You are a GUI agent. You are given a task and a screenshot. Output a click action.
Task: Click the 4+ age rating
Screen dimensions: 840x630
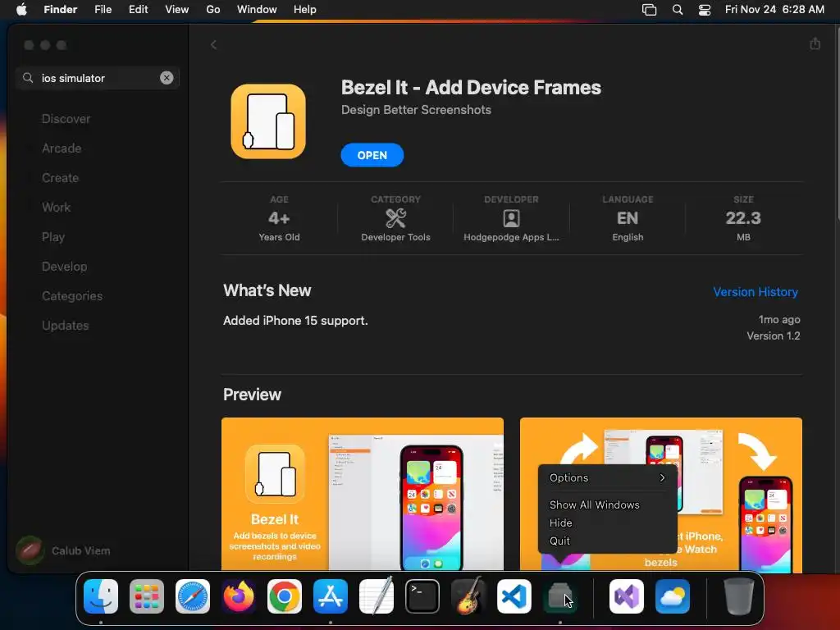[279, 218]
